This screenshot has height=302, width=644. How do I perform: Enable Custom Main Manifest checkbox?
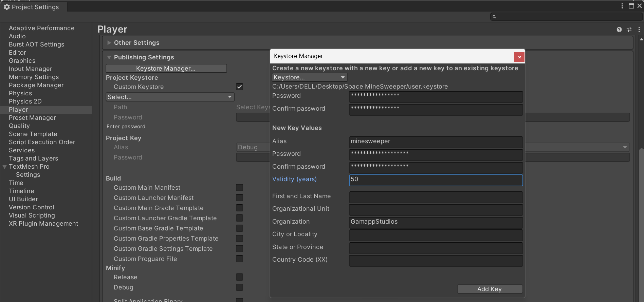pyautogui.click(x=239, y=188)
